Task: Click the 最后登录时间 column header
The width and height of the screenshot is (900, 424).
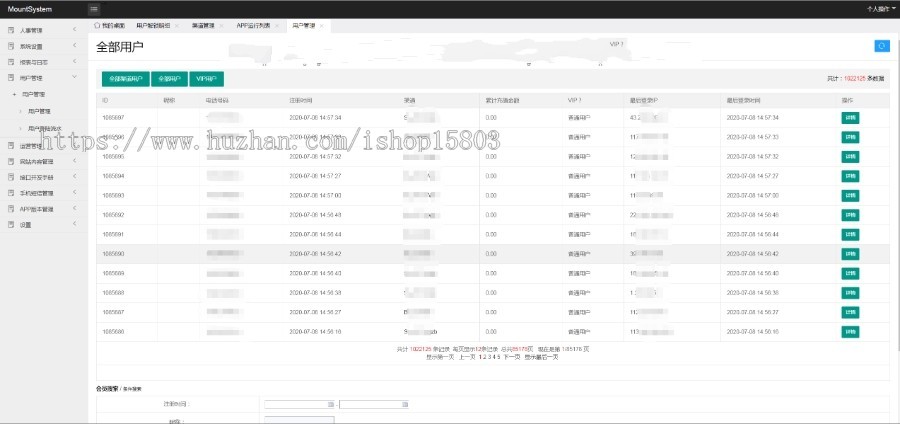Action: point(743,100)
